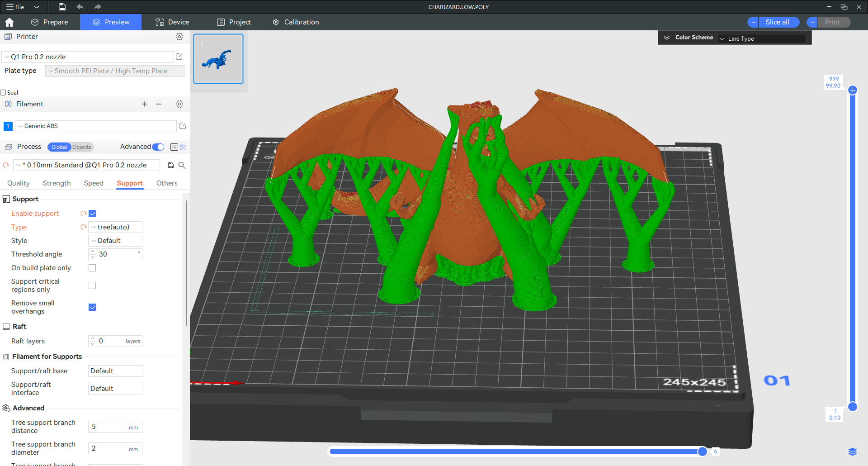Click the Slice all button
Image resolution: width=868 pixels, height=466 pixels.
coord(777,22)
